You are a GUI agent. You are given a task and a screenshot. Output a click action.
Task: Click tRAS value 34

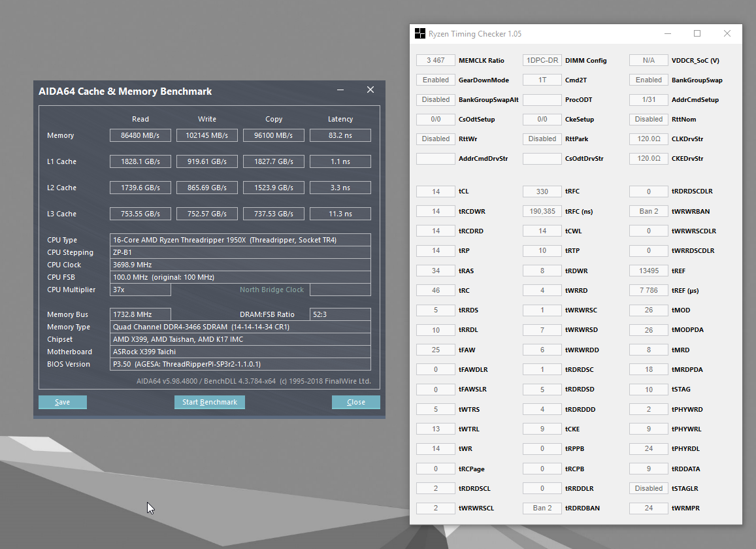pyautogui.click(x=436, y=271)
